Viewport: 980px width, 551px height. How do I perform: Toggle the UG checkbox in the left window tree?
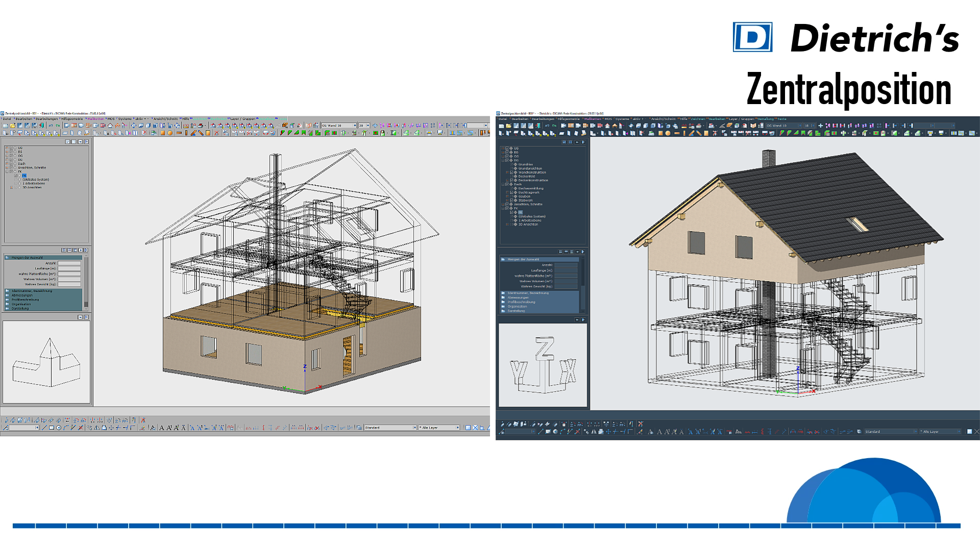(11, 148)
